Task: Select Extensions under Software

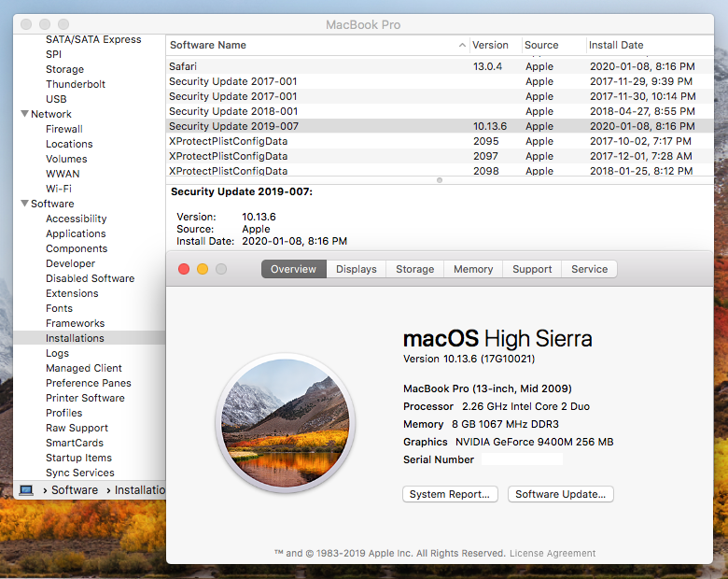Action: pos(72,293)
